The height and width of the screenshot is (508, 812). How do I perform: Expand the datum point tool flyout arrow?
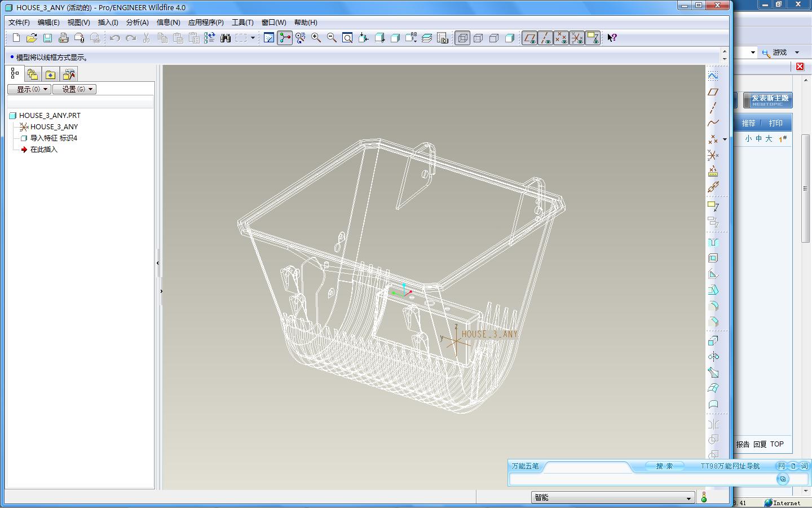(x=725, y=139)
